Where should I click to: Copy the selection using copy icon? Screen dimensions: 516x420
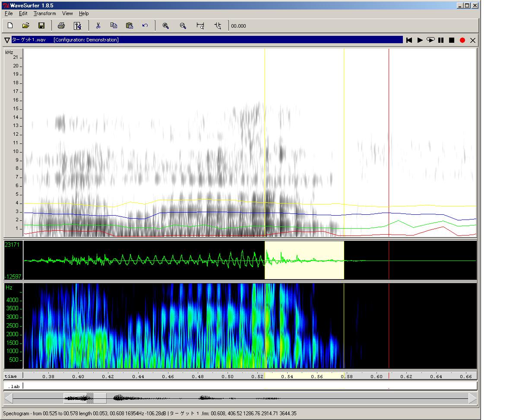(x=114, y=26)
